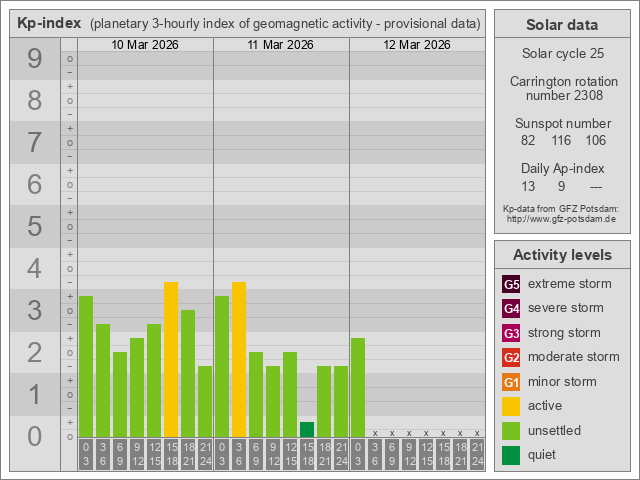Image resolution: width=640 pixels, height=480 pixels.
Task: Click the Kp-index chart title
Action: (x=49, y=23)
